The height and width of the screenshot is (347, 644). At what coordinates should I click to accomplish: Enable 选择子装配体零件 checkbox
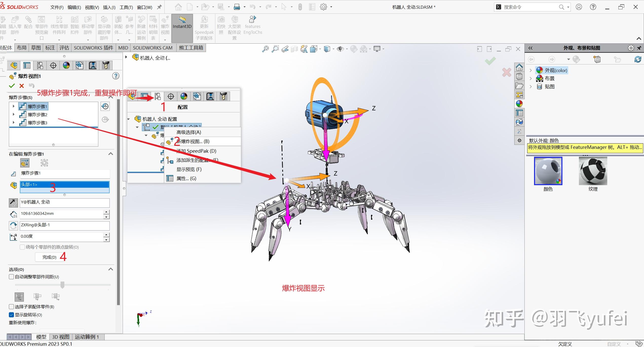(11, 307)
